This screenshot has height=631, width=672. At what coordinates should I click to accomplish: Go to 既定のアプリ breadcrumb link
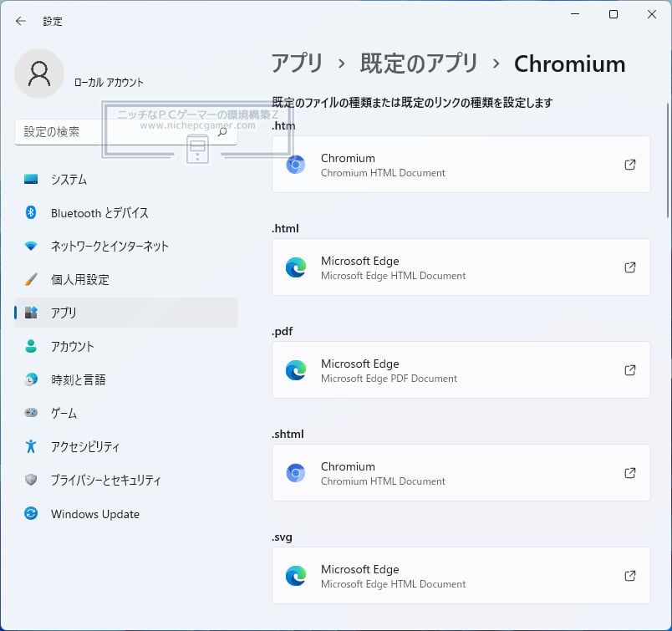[x=419, y=64]
